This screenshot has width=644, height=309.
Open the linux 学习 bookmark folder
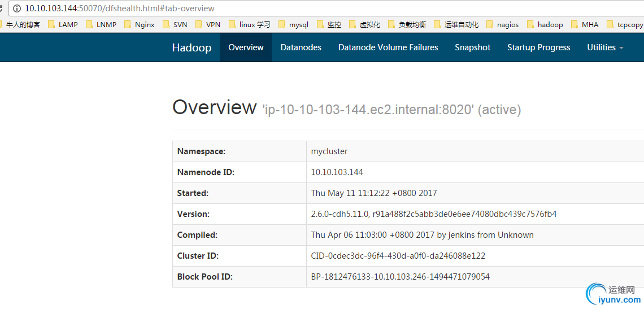(249, 25)
